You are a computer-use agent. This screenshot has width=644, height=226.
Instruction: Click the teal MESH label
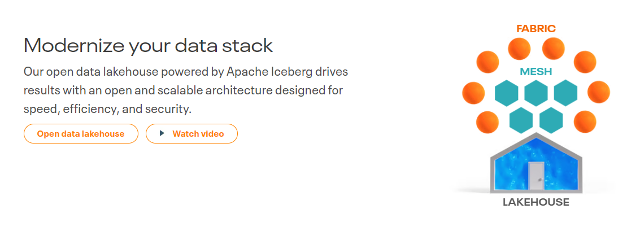pyautogui.click(x=536, y=72)
